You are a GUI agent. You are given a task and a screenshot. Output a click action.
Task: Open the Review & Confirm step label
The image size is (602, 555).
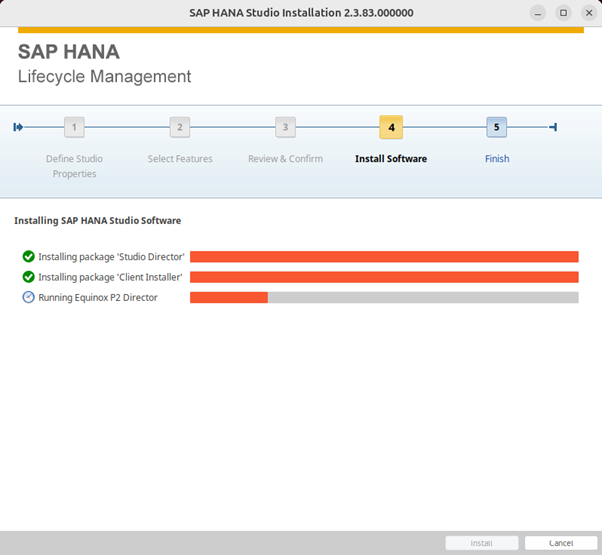pos(285,159)
